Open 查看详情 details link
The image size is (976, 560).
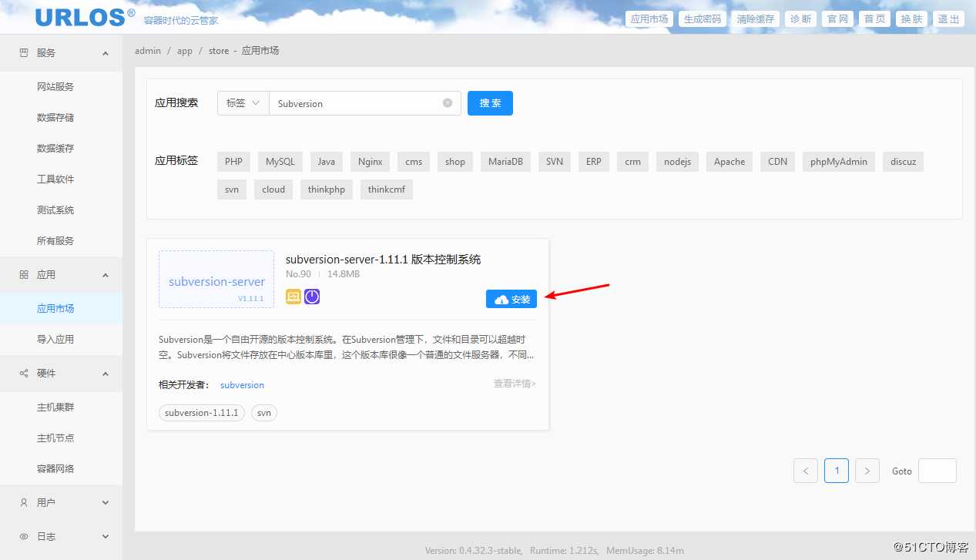515,384
